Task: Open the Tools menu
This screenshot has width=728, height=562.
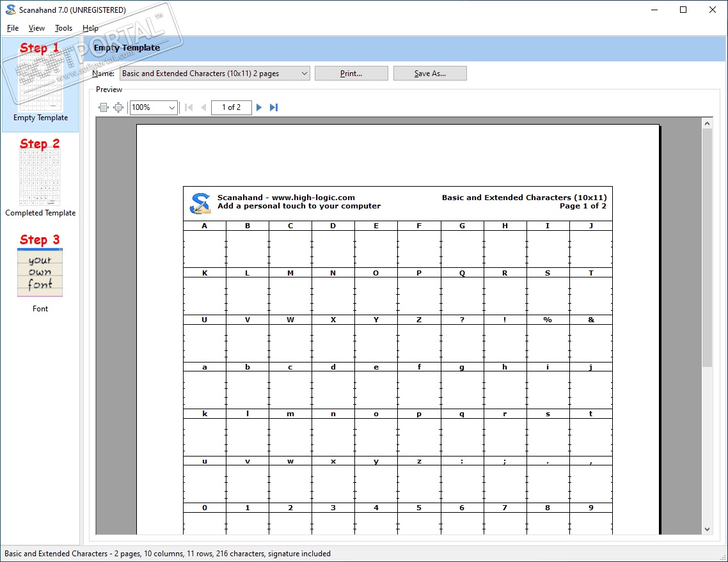Action: click(x=63, y=28)
